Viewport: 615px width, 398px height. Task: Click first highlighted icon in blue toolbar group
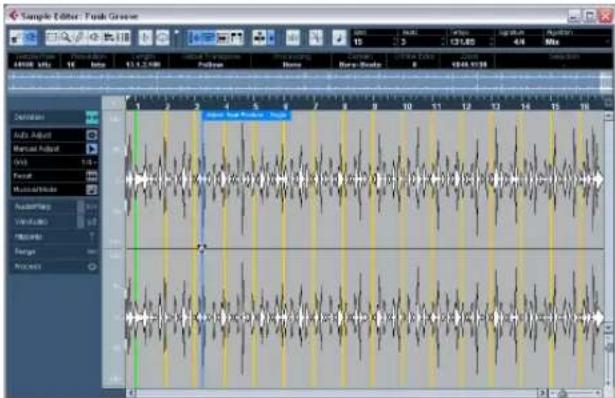[x=195, y=38]
